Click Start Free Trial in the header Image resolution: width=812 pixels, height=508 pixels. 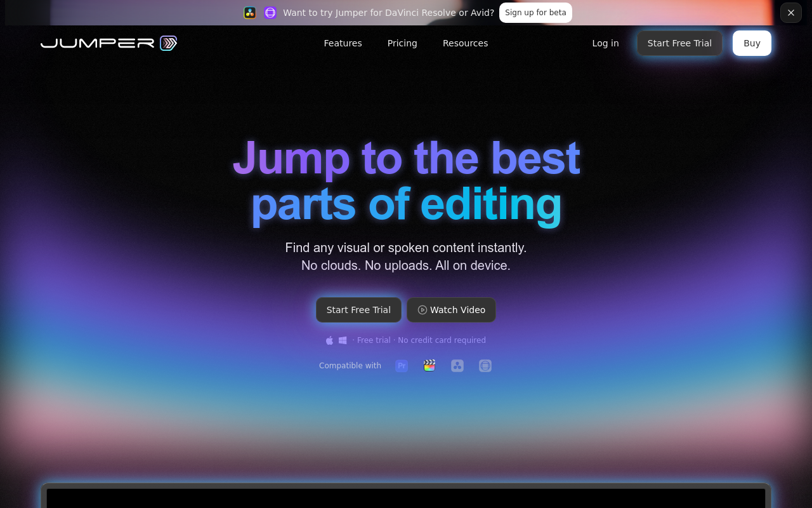[679, 43]
